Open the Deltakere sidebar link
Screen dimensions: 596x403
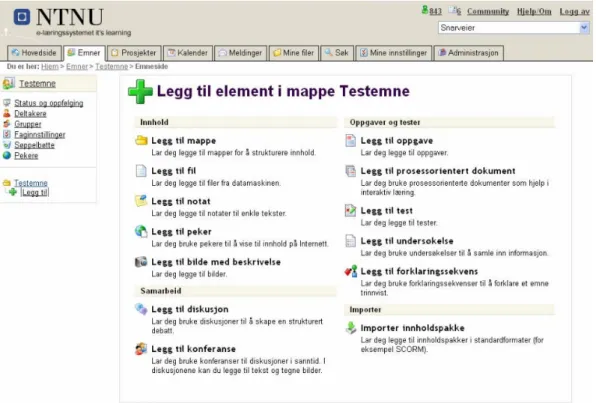pos(30,114)
